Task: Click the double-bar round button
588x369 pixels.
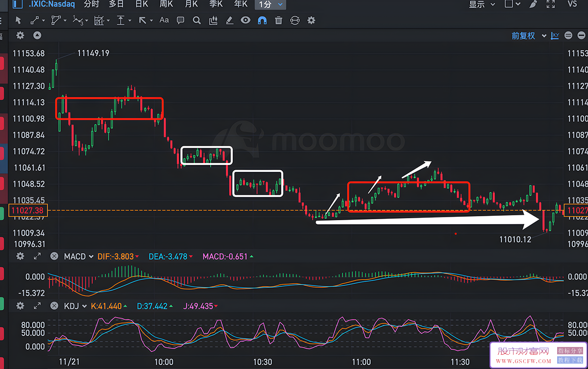Action: coord(568,35)
